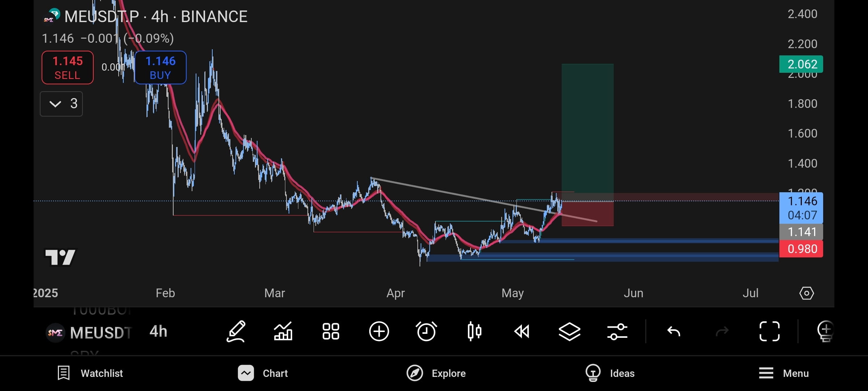
Task: Tap the 1.400 price axis level
Action: coord(802,164)
